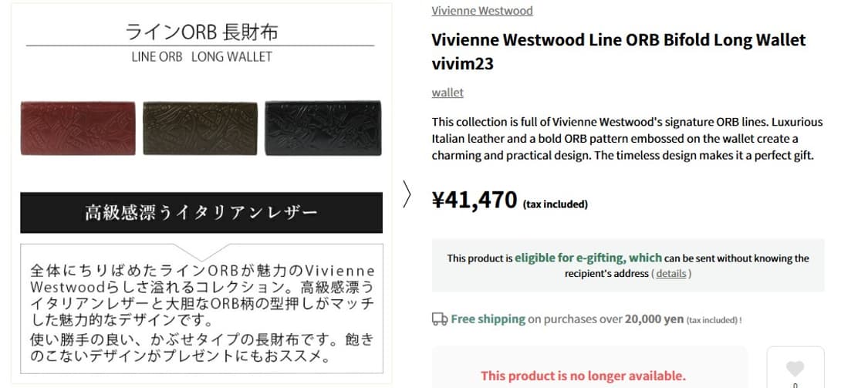The image size is (868, 388).
Task: Click the "Free shipping" green text
Action: click(x=488, y=319)
